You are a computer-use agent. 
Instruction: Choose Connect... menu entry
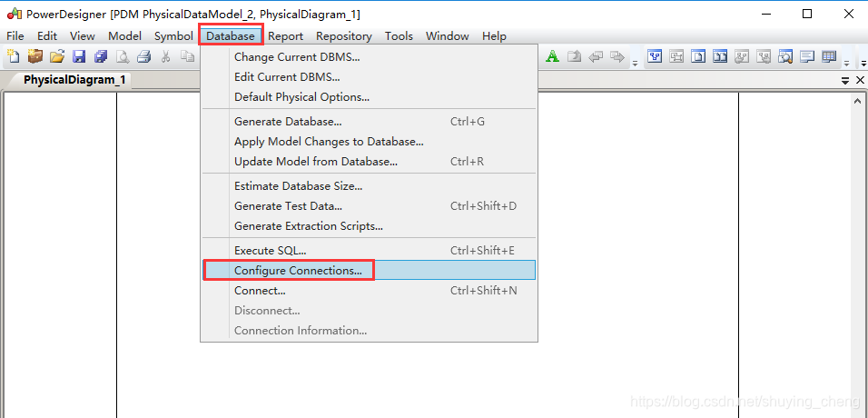pyautogui.click(x=369, y=291)
